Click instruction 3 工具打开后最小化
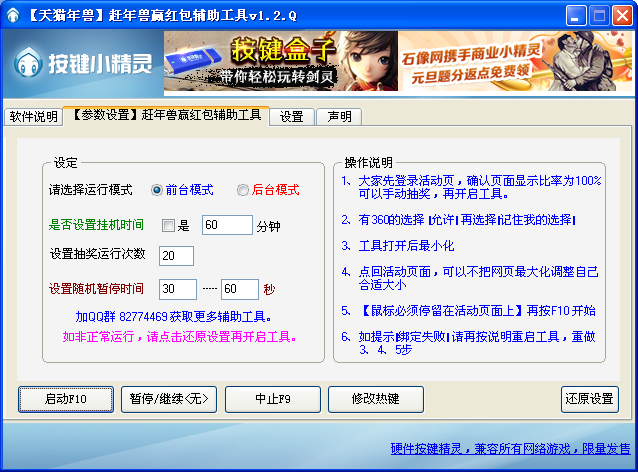This screenshot has width=638, height=472. (398, 246)
